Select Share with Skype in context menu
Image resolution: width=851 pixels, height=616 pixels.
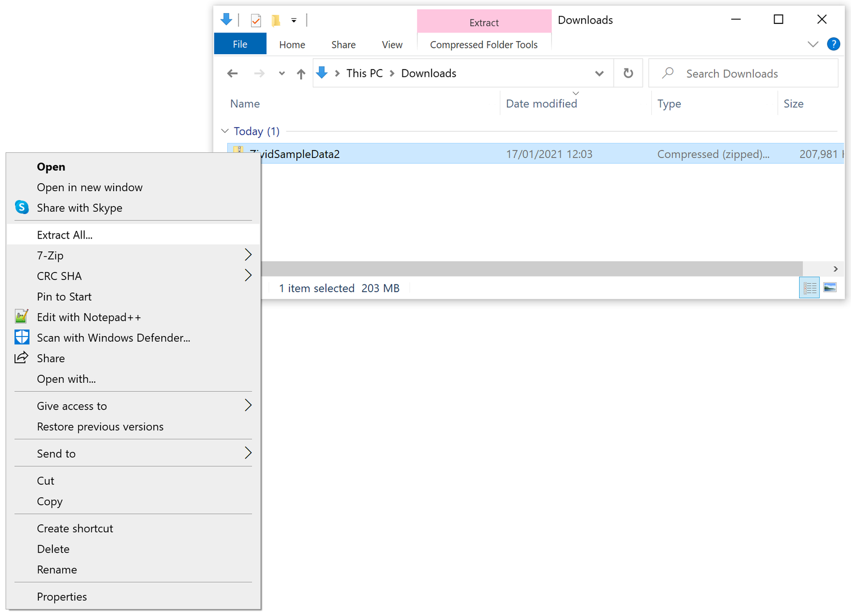pos(79,208)
